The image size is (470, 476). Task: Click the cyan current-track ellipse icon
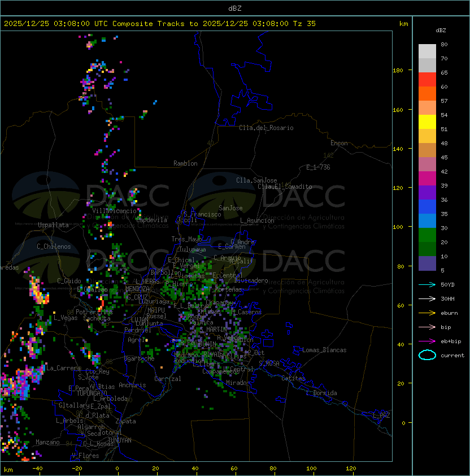point(427,355)
